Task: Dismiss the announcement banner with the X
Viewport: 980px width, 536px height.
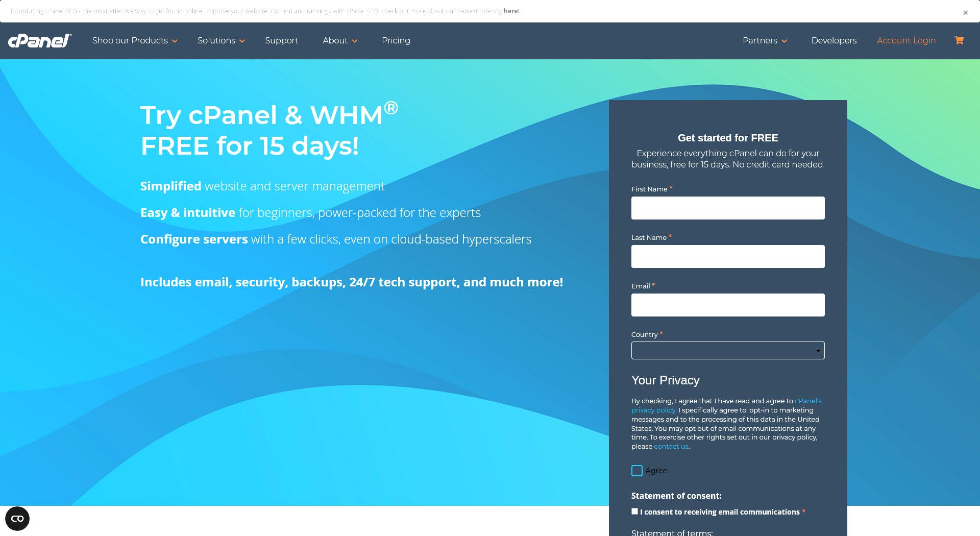Action: 965,13
